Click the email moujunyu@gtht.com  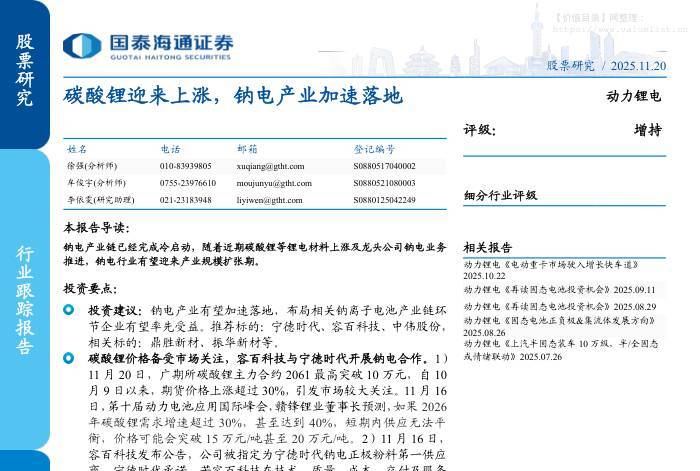tap(274, 183)
